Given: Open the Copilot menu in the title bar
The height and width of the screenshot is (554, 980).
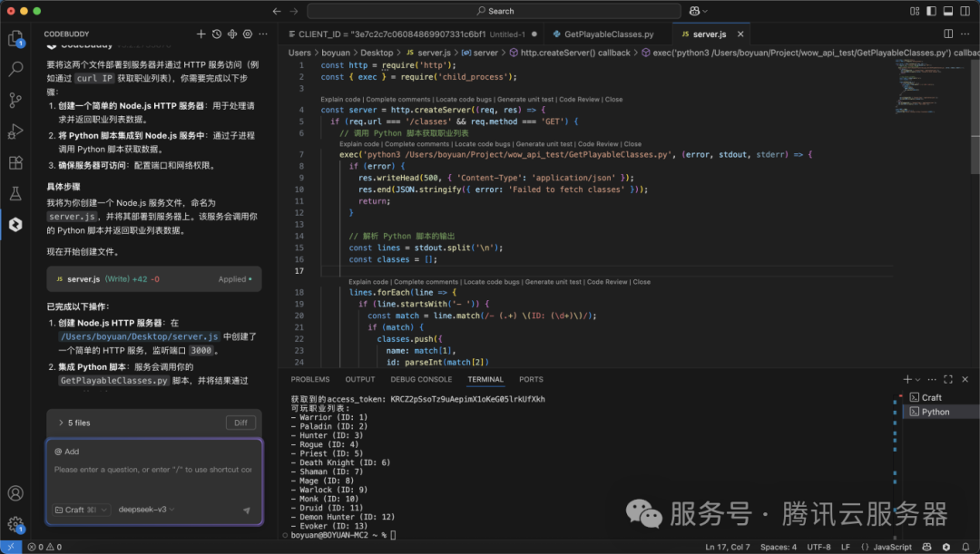Looking at the screenshot, I should coord(698,11).
